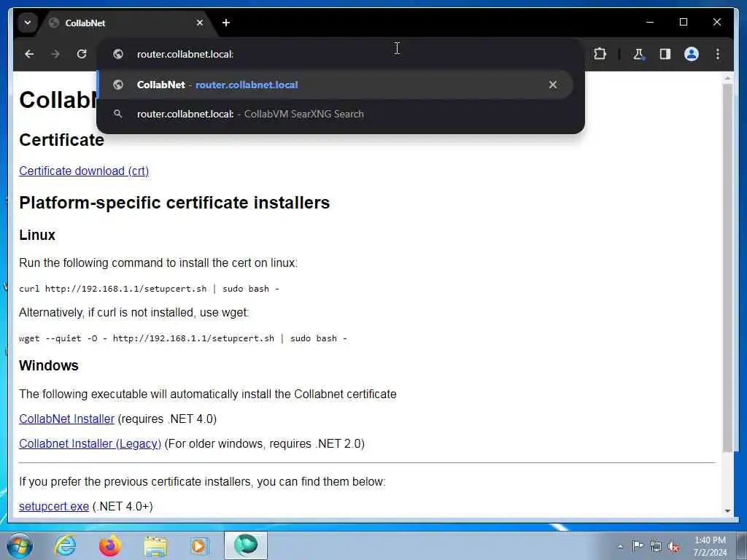This screenshot has width=747, height=560.
Task: Open the profile avatar menu
Action: pos(692,54)
